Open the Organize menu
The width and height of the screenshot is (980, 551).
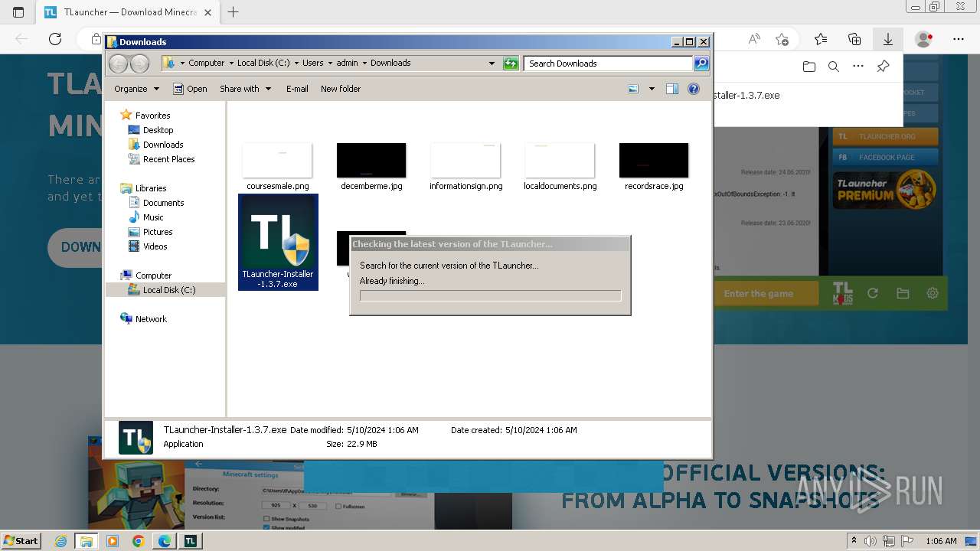(x=136, y=89)
